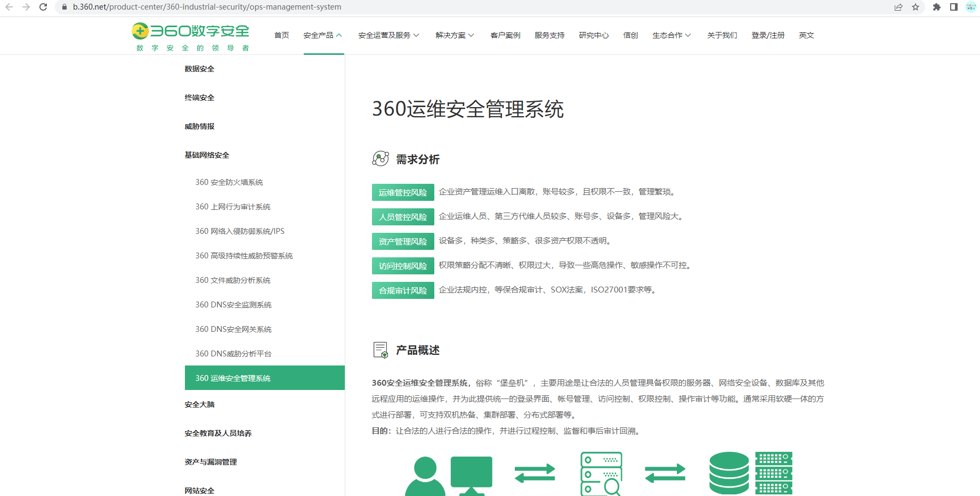The image size is (980, 496).
Task: Toggle the browser side panel icon
Action: pos(954,7)
